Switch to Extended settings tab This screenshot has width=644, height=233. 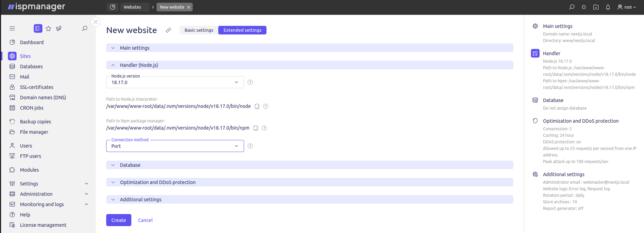(x=242, y=30)
